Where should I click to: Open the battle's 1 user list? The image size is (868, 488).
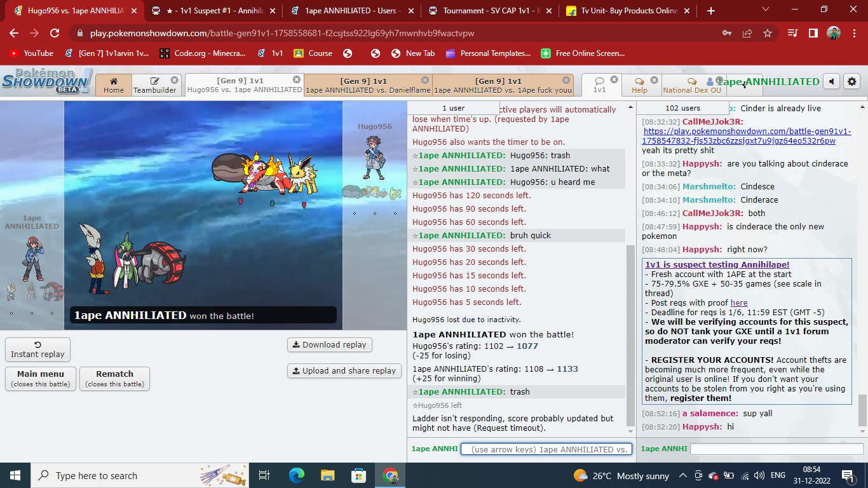coord(453,108)
